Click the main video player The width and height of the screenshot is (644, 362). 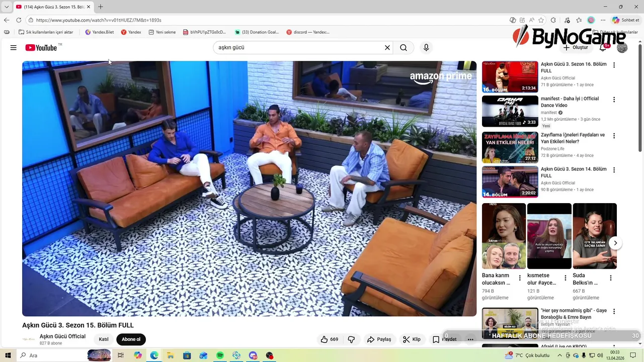coord(249,189)
